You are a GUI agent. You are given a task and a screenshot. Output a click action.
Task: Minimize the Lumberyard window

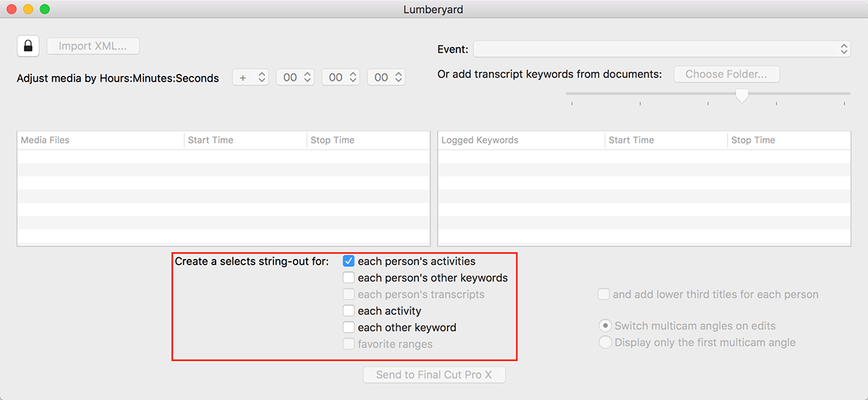pos(28,9)
